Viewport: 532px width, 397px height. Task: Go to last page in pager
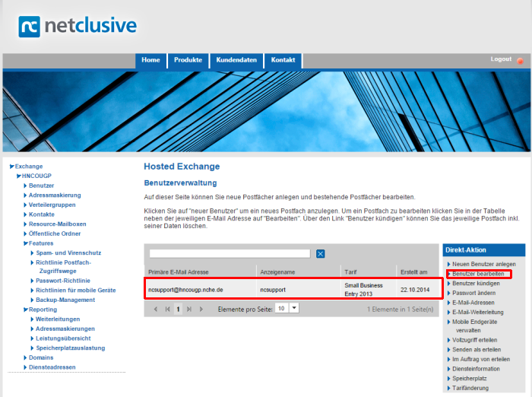click(x=189, y=309)
